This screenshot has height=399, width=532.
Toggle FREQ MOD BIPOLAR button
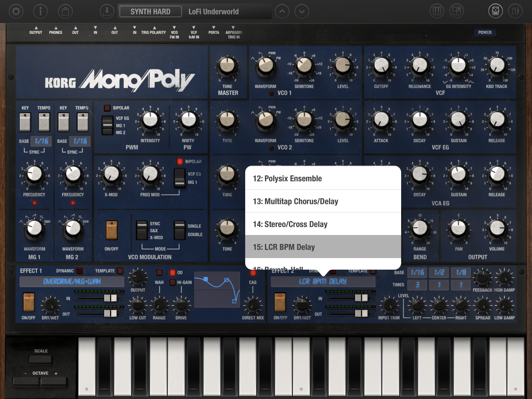click(x=179, y=161)
